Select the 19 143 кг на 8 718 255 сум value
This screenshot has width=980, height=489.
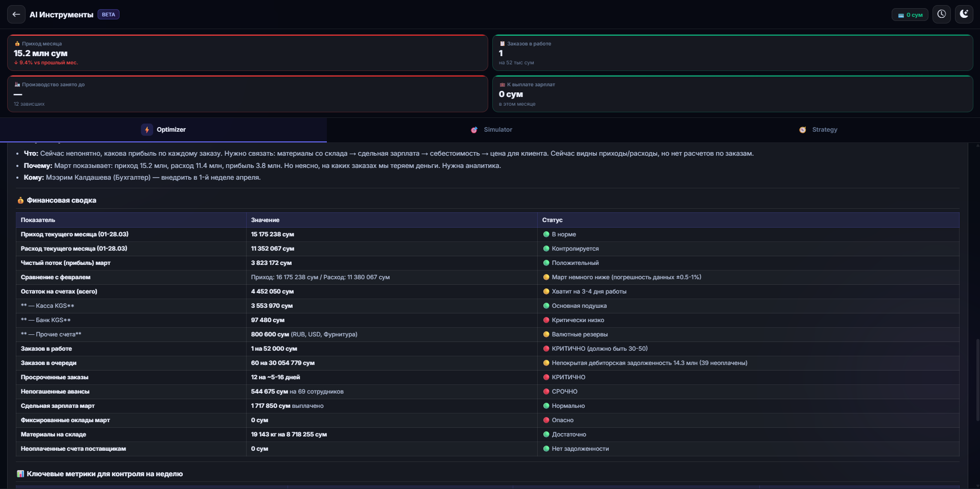click(x=289, y=434)
